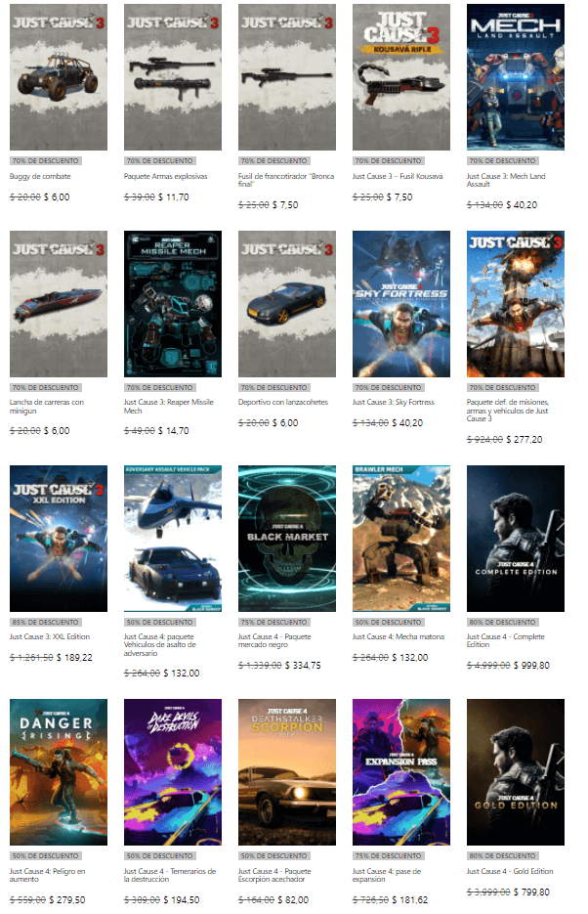This screenshot has width=588, height=914.
Task: Select the Danger Rising cover image
Action: [x=58, y=771]
